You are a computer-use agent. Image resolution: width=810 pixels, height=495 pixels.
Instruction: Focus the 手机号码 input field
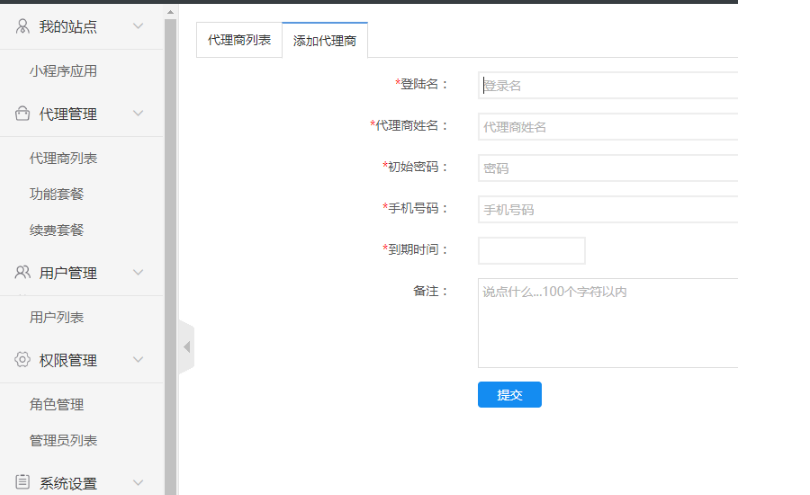(608, 209)
